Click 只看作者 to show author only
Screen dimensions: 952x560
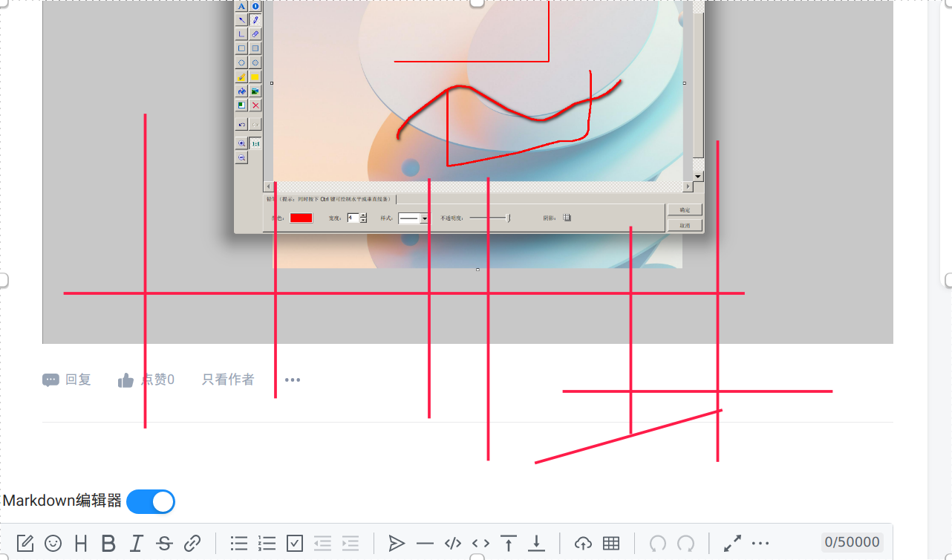(x=228, y=380)
